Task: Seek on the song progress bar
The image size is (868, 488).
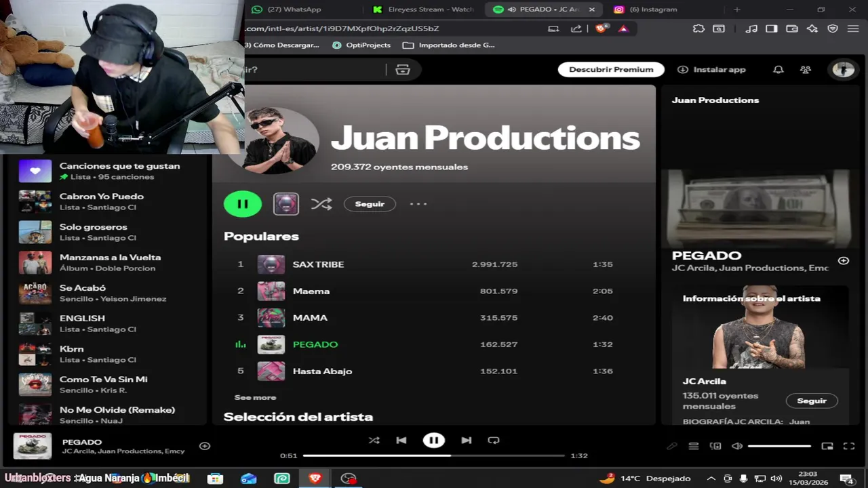Action: pos(434,455)
